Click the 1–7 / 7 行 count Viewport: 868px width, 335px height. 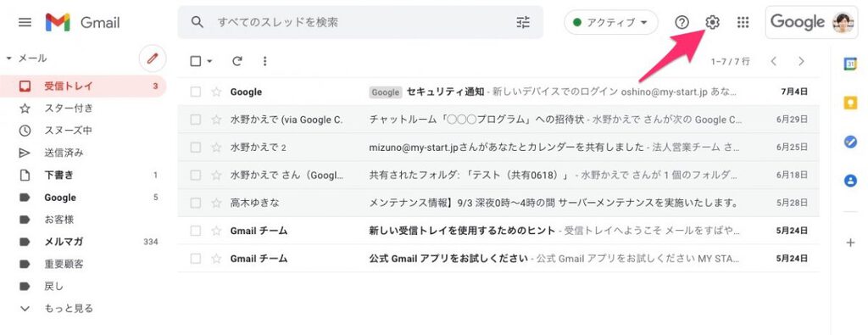click(x=730, y=61)
